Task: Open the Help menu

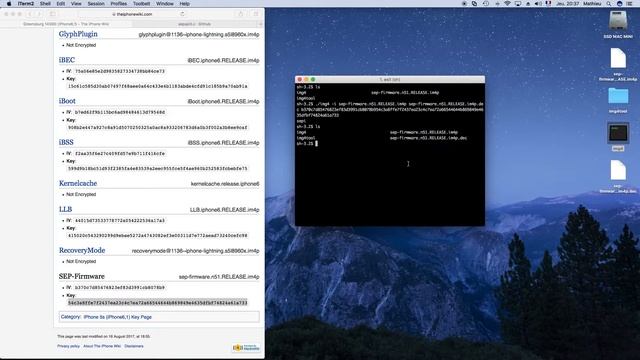Action: [x=184, y=4]
